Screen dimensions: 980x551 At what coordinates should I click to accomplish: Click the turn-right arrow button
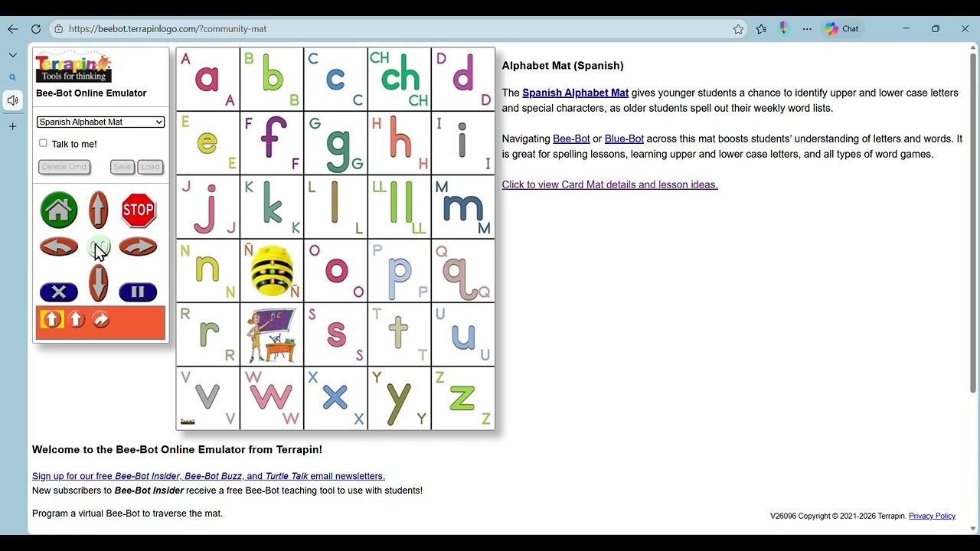(x=138, y=246)
